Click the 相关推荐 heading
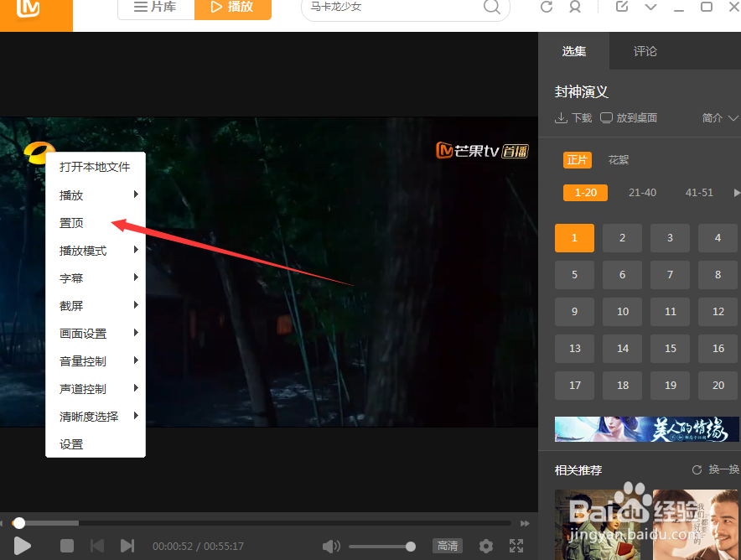This screenshot has height=560, width=741. [578, 470]
